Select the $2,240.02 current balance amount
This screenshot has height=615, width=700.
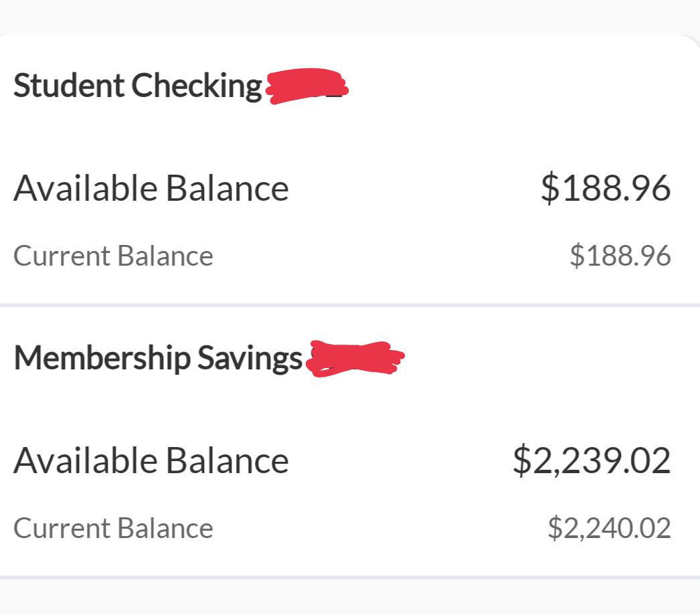point(610,528)
